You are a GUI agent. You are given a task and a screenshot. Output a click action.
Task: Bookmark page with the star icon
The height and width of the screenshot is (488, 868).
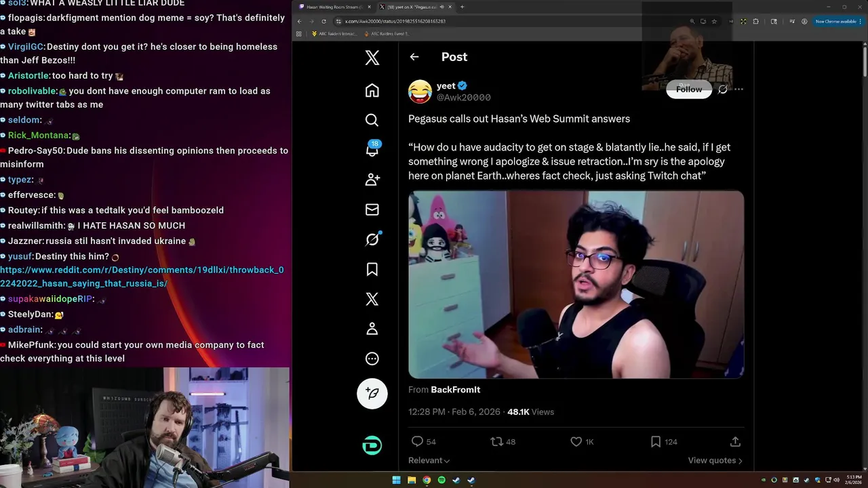coord(714,21)
